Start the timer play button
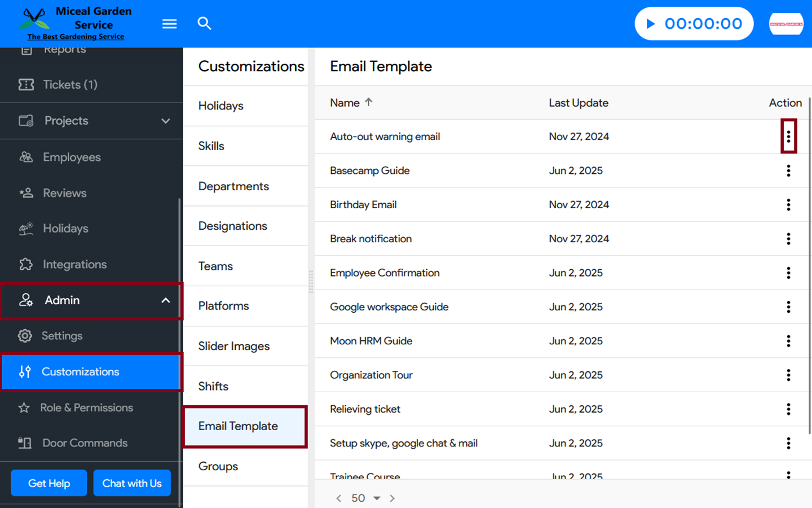This screenshot has height=508, width=812. tap(650, 24)
